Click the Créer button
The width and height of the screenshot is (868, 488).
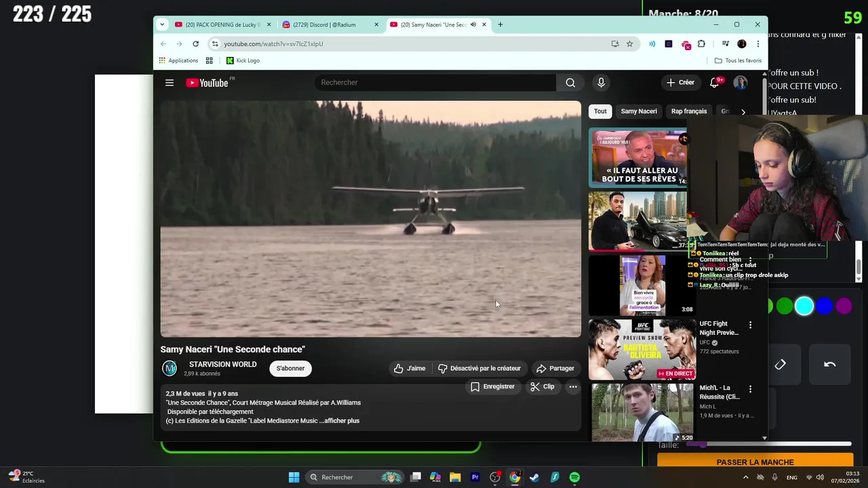tap(680, 83)
